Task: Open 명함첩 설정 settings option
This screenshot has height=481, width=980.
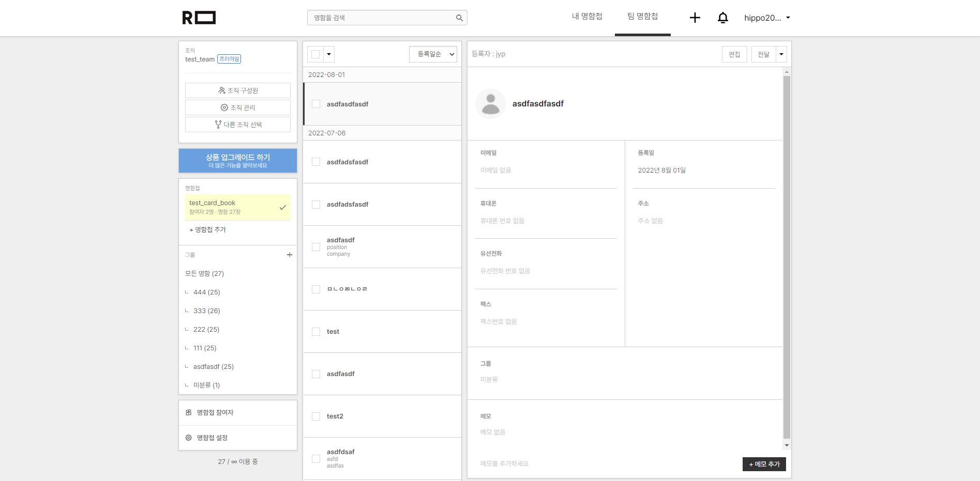Action: coord(238,438)
